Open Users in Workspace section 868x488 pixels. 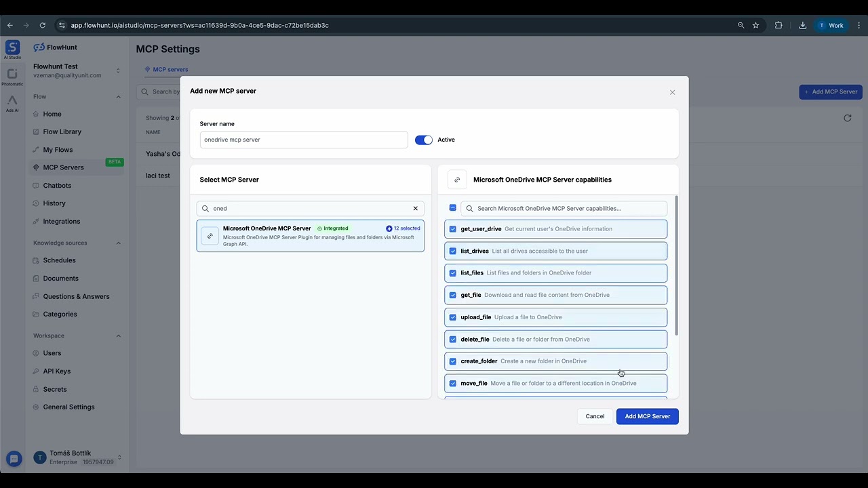pyautogui.click(x=52, y=353)
